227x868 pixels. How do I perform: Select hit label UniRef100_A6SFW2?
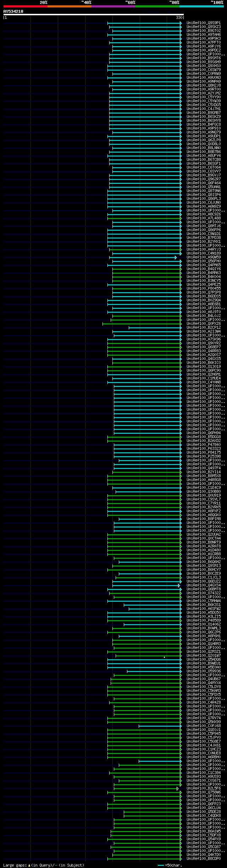coord(204,608)
